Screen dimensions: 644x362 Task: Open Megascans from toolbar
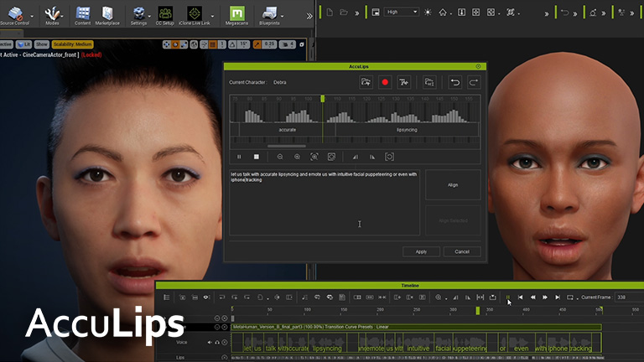pos(236,15)
